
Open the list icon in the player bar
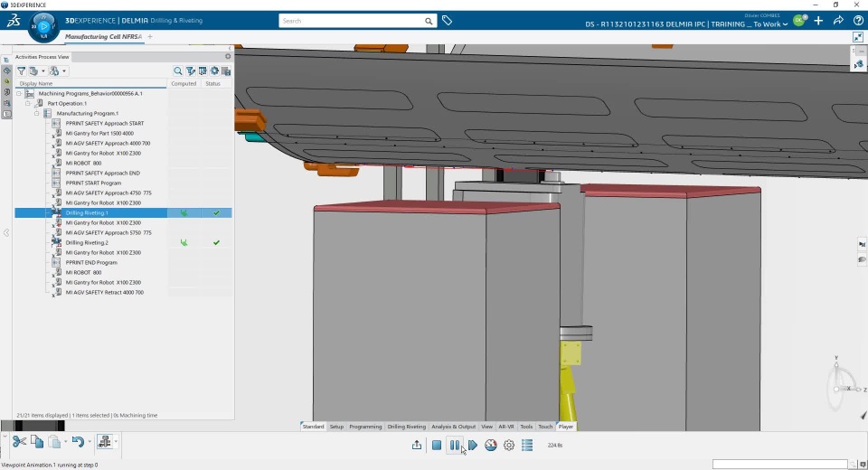point(527,445)
